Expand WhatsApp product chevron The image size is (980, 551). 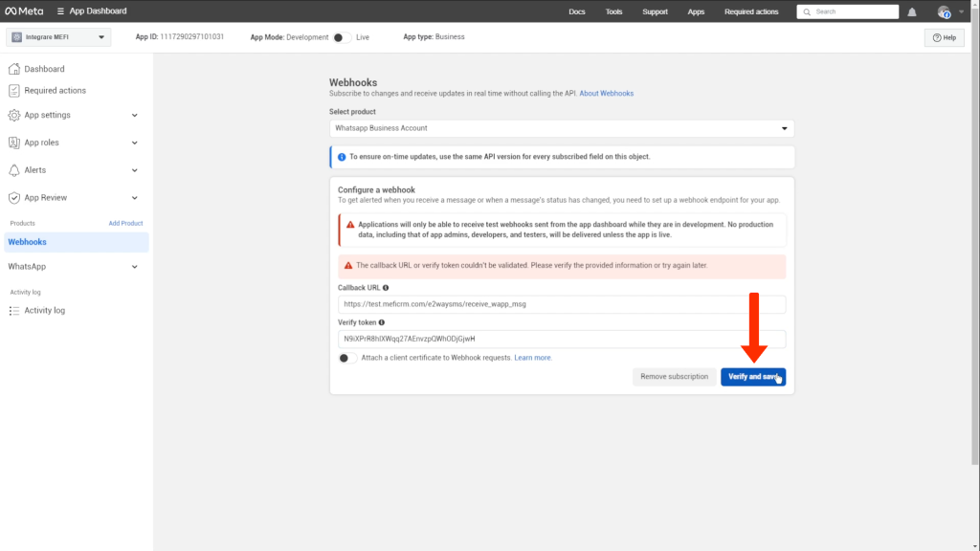pyautogui.click(x=134, y=267)
